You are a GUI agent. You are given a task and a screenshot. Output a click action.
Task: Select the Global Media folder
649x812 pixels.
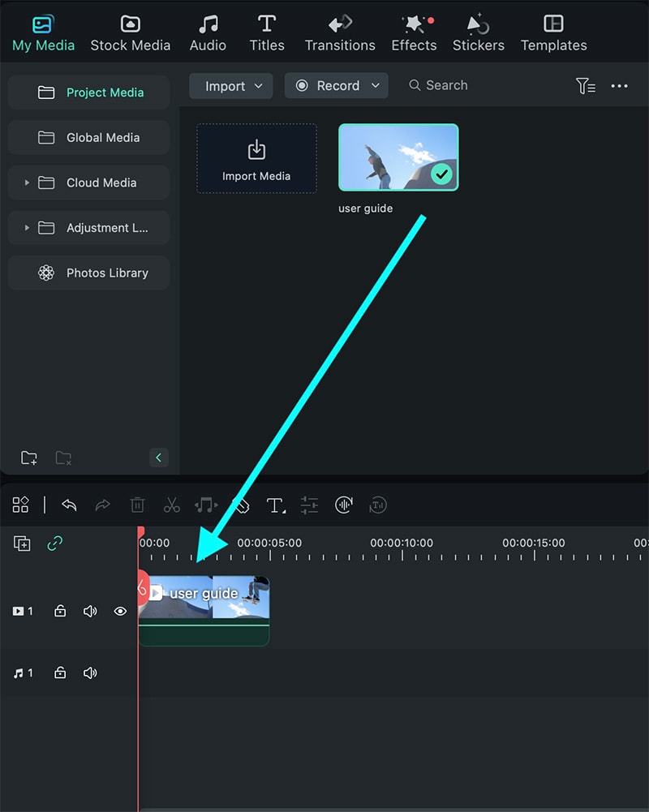[88, 137]
